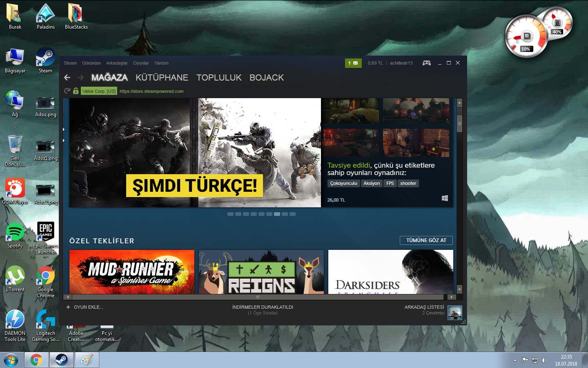Viewport: 588px width, 368px height.
Task: Click the TÜMÜNE GÖZ AT button
Action: click(426, 240)
